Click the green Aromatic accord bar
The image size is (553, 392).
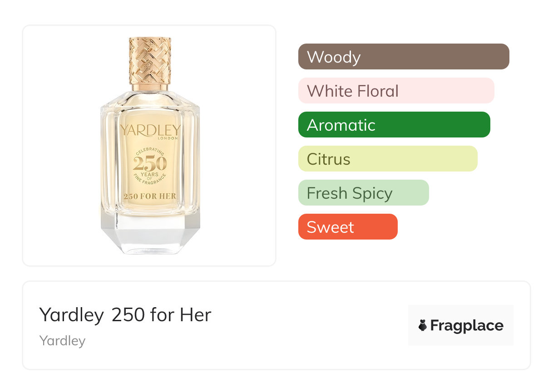[x=394, y=125]
